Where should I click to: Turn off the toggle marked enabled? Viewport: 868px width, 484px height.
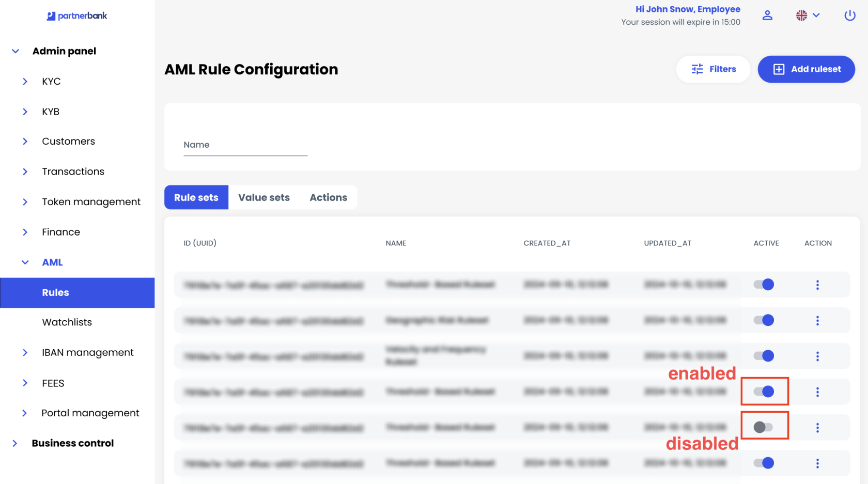[x=764, y=392]
